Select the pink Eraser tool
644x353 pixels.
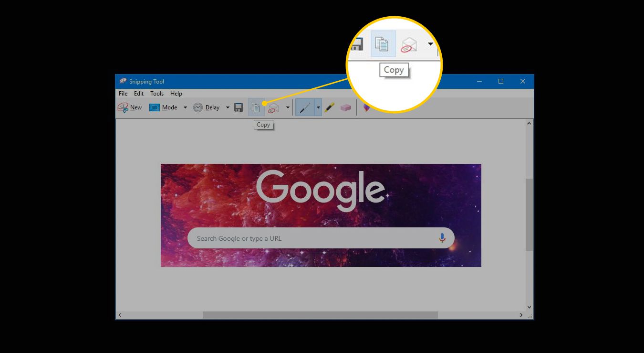pos(345,108)
